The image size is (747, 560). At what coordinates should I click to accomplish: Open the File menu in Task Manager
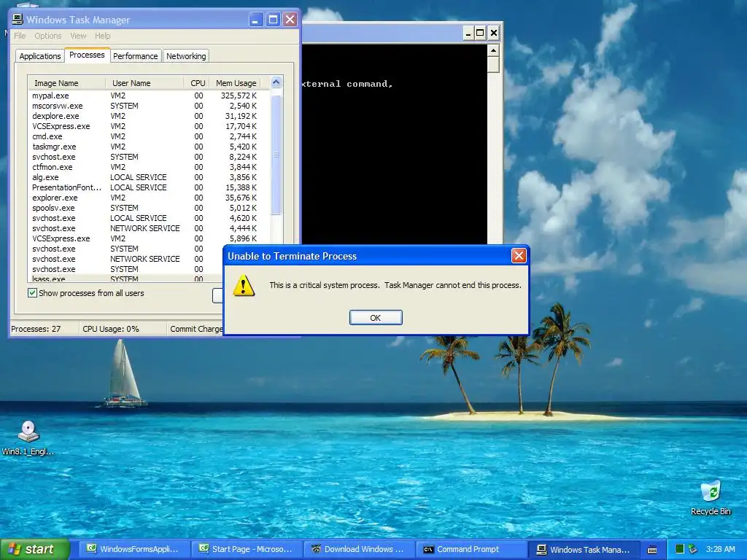tap(20, 36)
